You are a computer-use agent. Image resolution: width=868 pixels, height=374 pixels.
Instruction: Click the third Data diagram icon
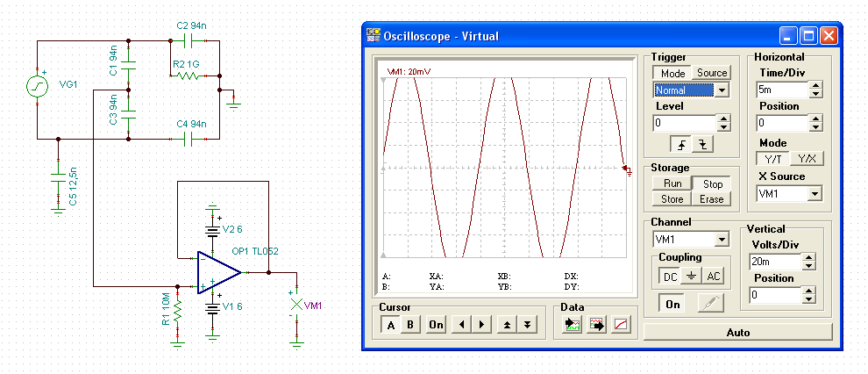click(621, 325)
